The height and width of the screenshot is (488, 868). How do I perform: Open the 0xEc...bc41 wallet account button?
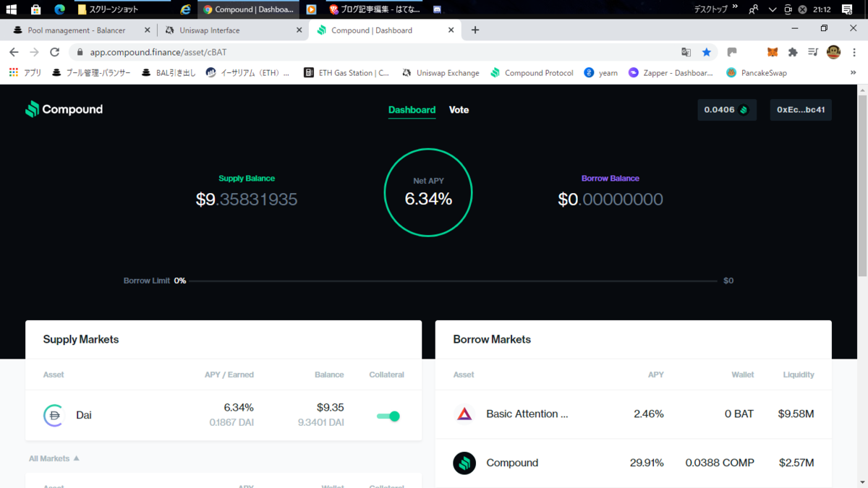click(801, 110)
